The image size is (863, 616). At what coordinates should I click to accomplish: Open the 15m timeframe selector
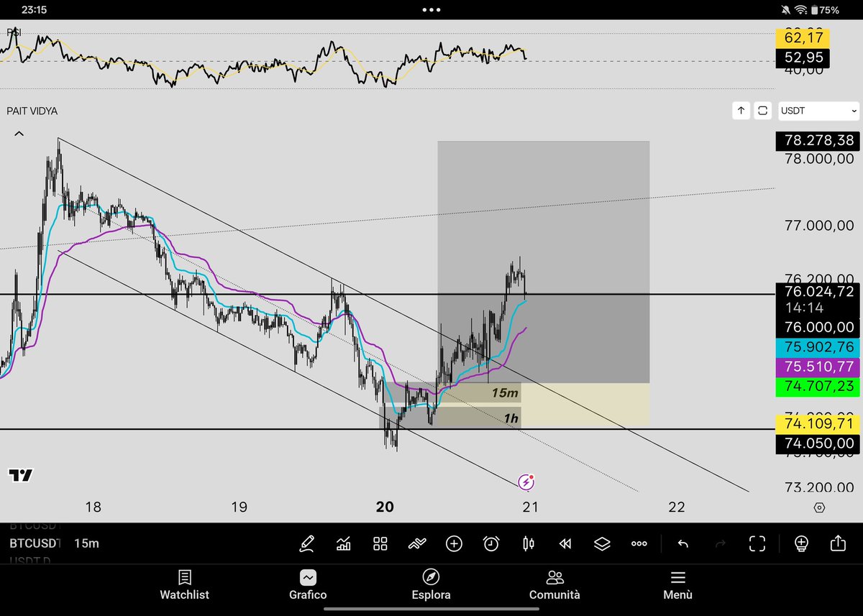pyautogui.click(x=86, y=543)
